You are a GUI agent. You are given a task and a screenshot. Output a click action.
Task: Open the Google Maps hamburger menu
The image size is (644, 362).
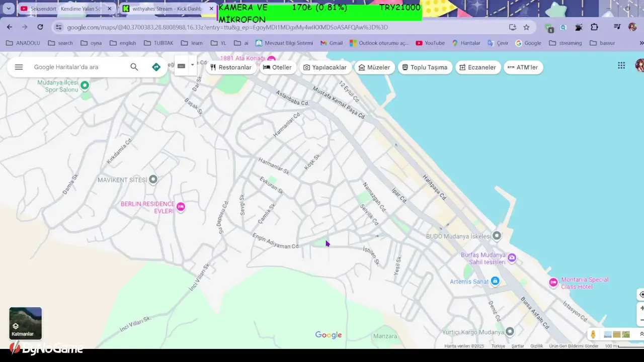click(x=19, y=67)
